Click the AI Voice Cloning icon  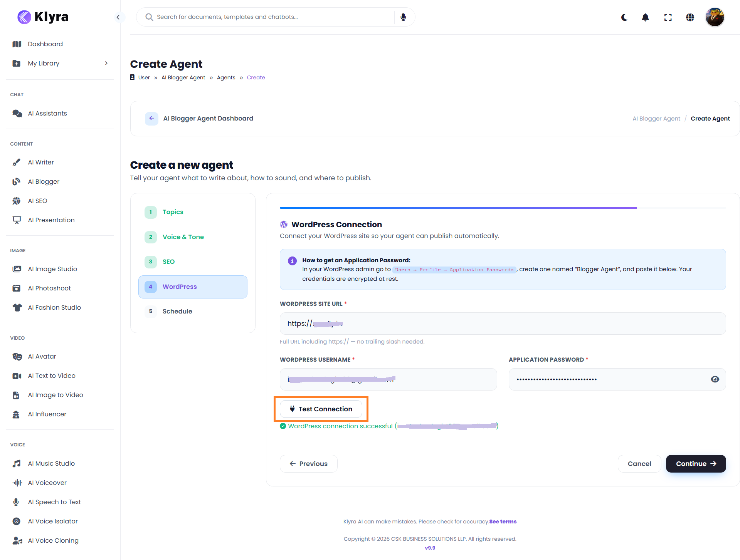point(17,540)
